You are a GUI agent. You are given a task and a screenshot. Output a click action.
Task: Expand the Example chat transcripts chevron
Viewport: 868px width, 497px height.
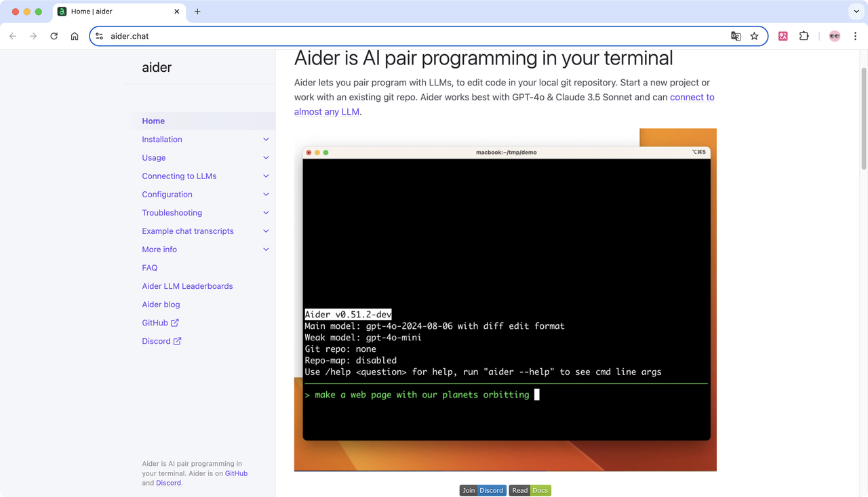(266, 231)
